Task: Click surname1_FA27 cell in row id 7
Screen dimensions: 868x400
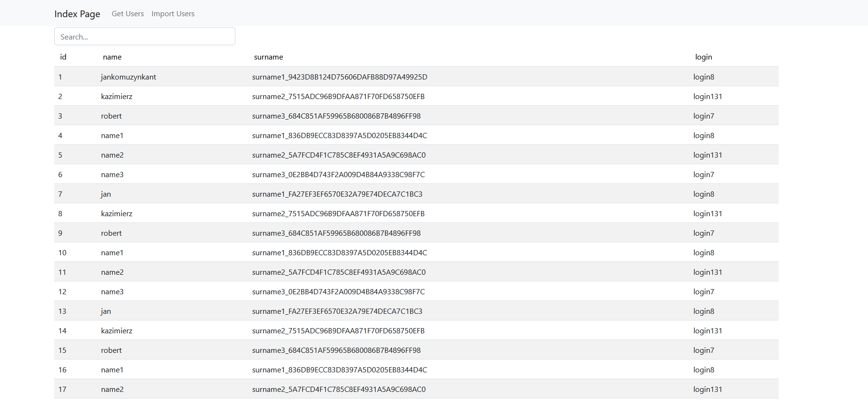Action: (337, 194)
